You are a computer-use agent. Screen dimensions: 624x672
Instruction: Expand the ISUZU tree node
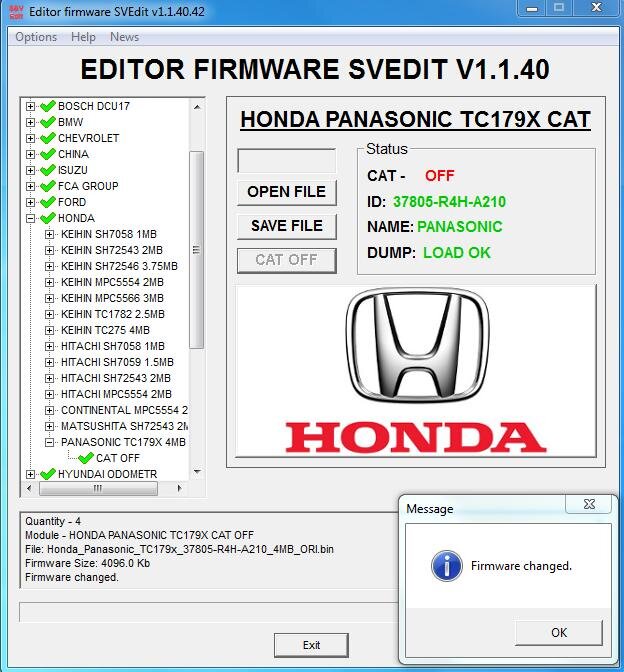click(30, 170)
